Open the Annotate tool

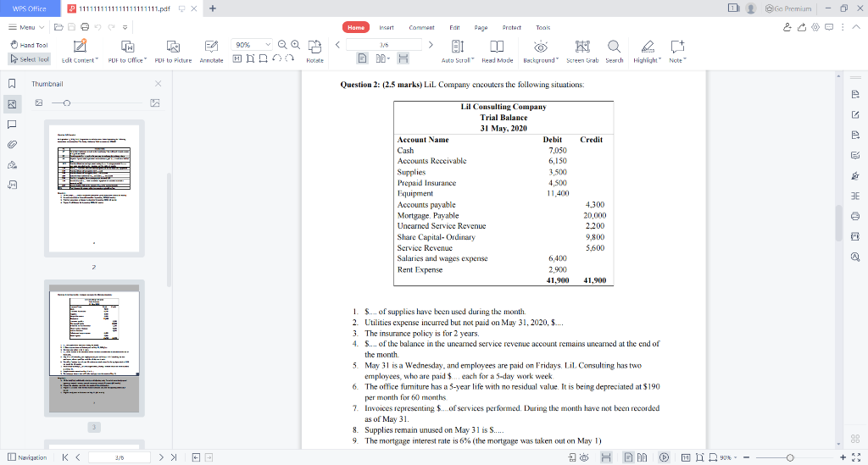click(211, 52)
